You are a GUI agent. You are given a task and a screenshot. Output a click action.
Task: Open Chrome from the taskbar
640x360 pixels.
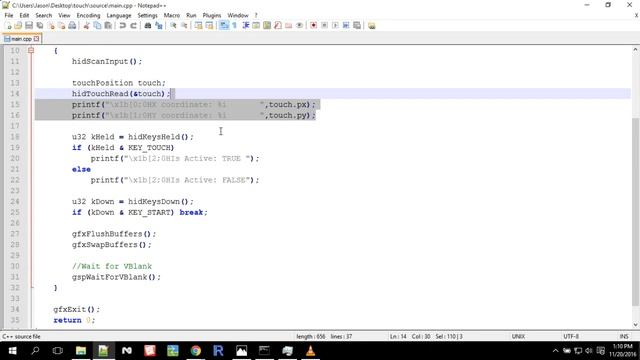click(196, 351)
